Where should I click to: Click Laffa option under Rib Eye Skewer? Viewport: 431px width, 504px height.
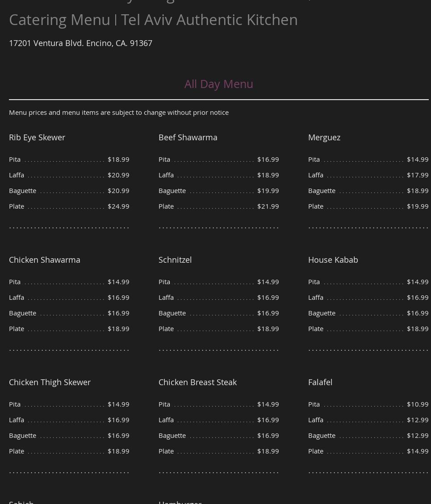17,175
